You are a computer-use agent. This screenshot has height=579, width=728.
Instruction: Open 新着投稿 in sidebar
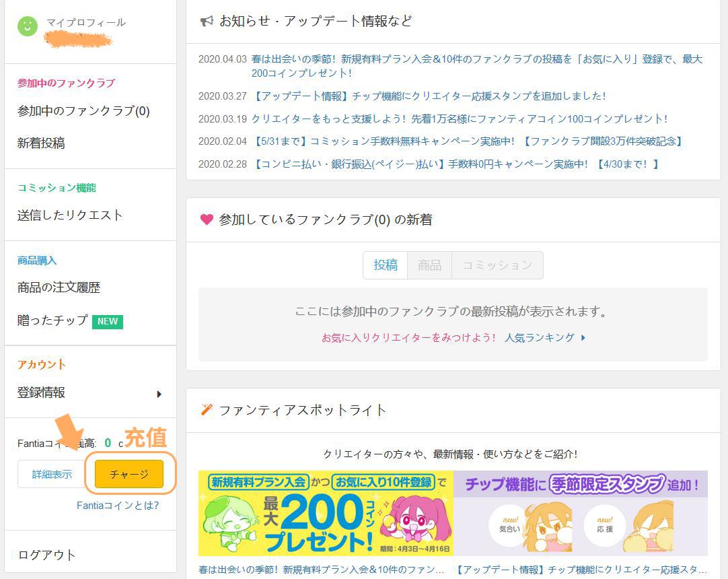coord(41,143)
